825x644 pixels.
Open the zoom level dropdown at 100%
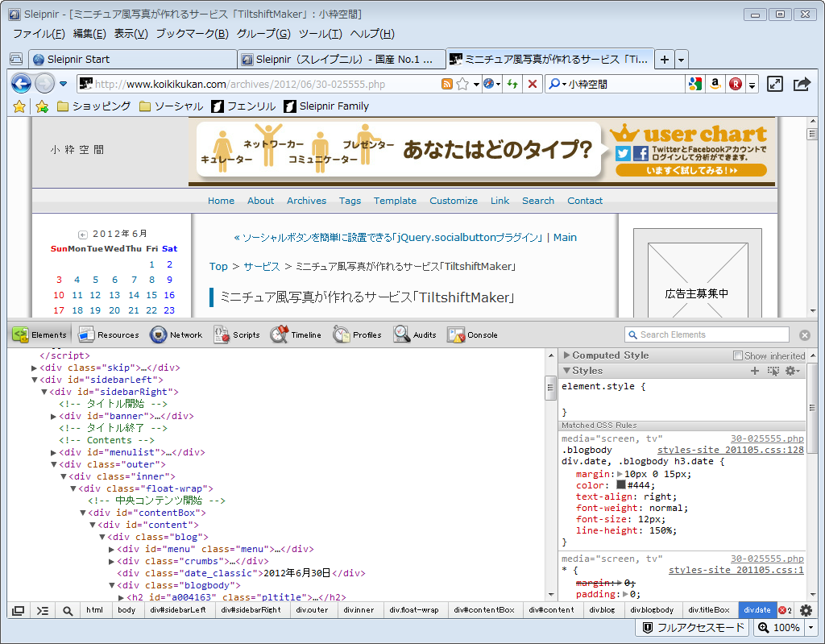pyautogui.click(x=810, y=628)
